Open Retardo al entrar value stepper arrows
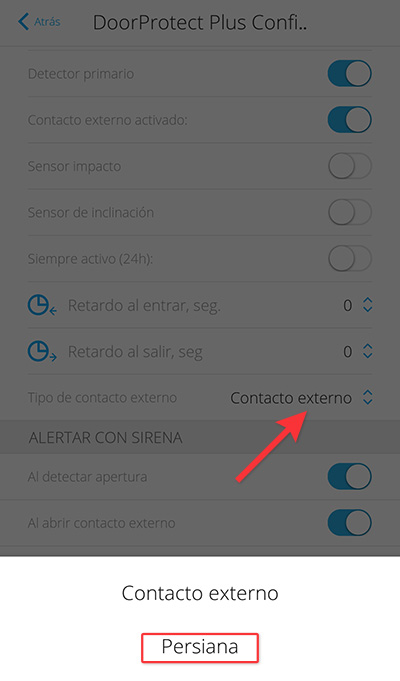Image resolution: width=400 pixels, height=681 pixels. [x=367, y=305]
